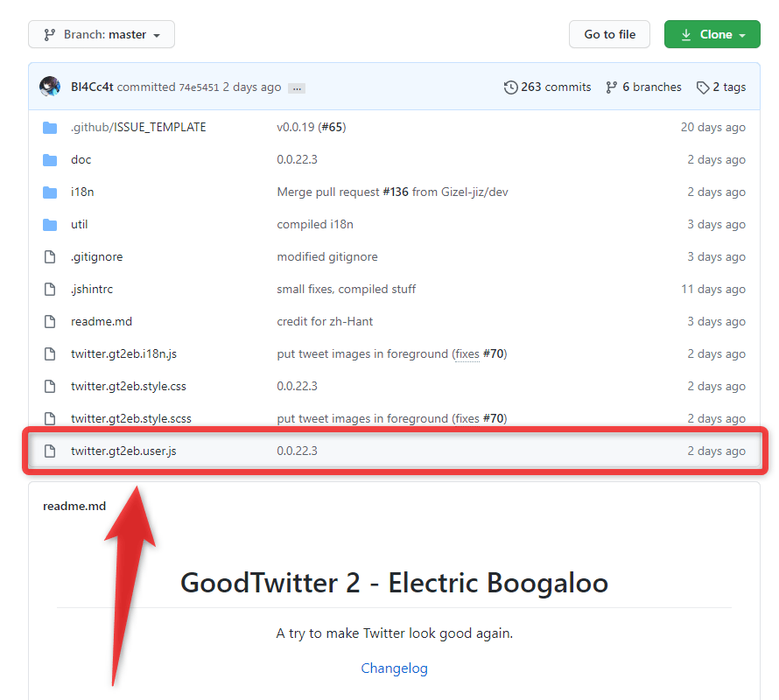
Task: Open commit hash 74e5451
Action: 199,87
